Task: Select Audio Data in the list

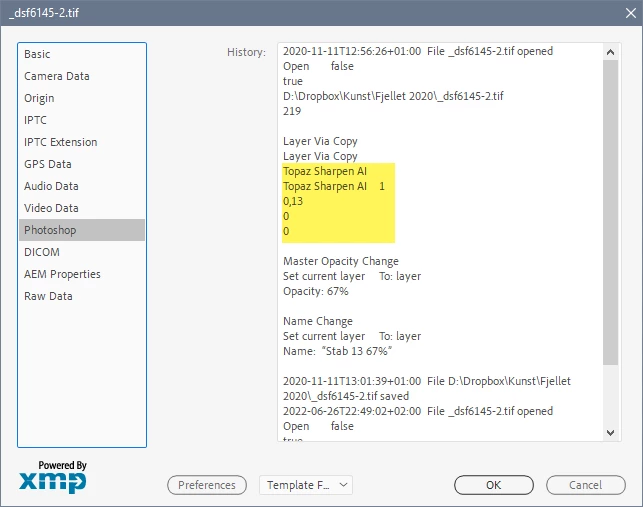Action: click(x=82, y=186)
